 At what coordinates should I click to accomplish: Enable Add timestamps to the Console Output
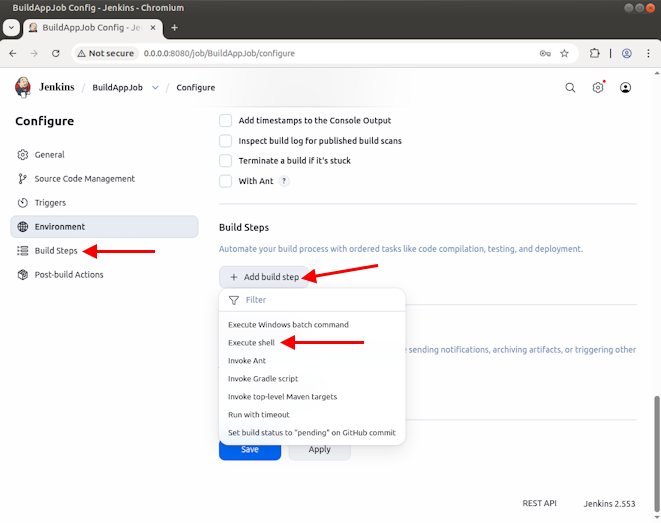[226, 120]
